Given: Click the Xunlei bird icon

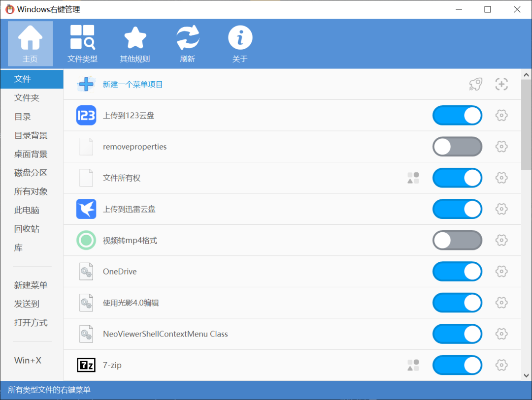Looking at the screenshot, I should click(86, 209).
